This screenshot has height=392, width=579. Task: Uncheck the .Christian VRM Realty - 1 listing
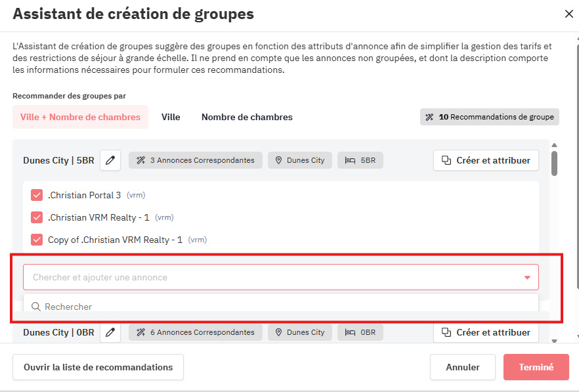tap(37, 217)
